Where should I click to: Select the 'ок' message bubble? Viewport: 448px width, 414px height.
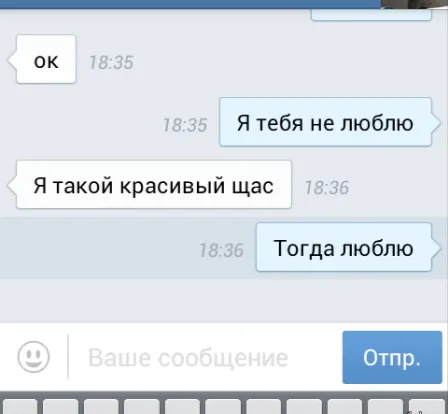click(x=46, y=59)
